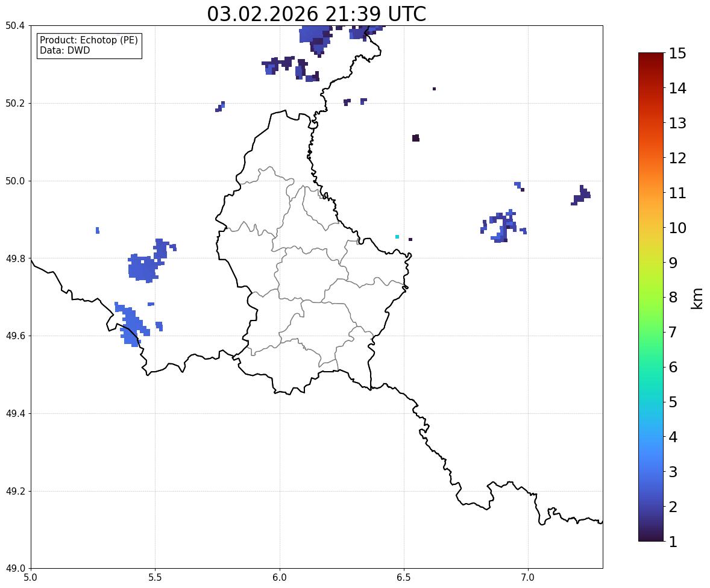Viewport: 710px width, 588px height.
Task: Click the colorbar label 14
Action: coord(677,89)
